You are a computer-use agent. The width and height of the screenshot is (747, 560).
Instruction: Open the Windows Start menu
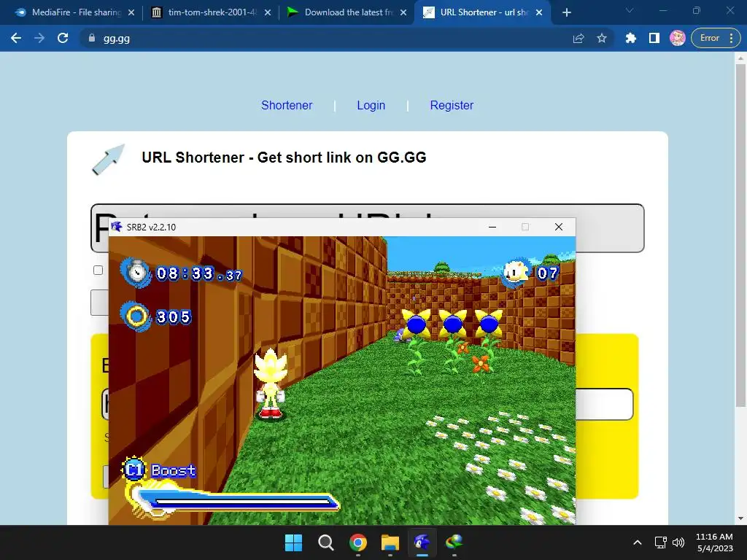[293, 542]
